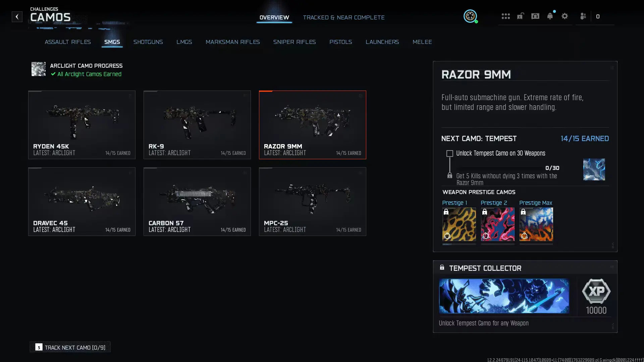Click the Tempest Collector calling card image

tap(504, 296)
